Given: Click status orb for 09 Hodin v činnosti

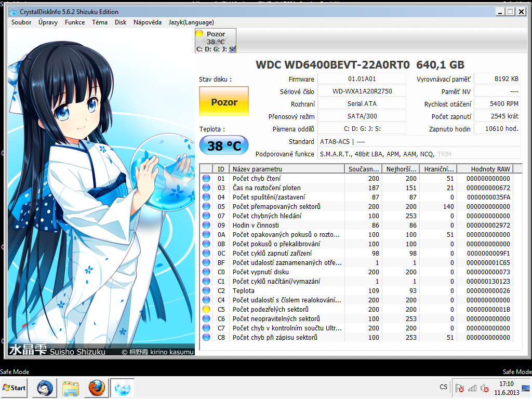Looking at the screenshot, I should pos(206,225).
